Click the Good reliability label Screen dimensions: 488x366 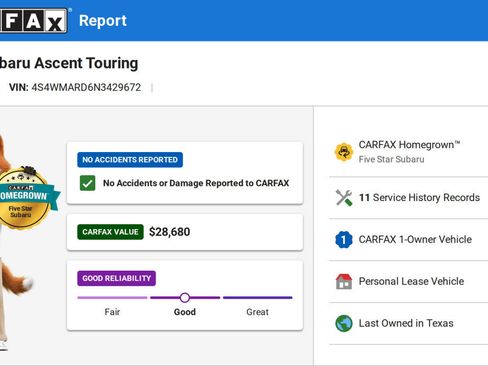click(x=185, y=312)
